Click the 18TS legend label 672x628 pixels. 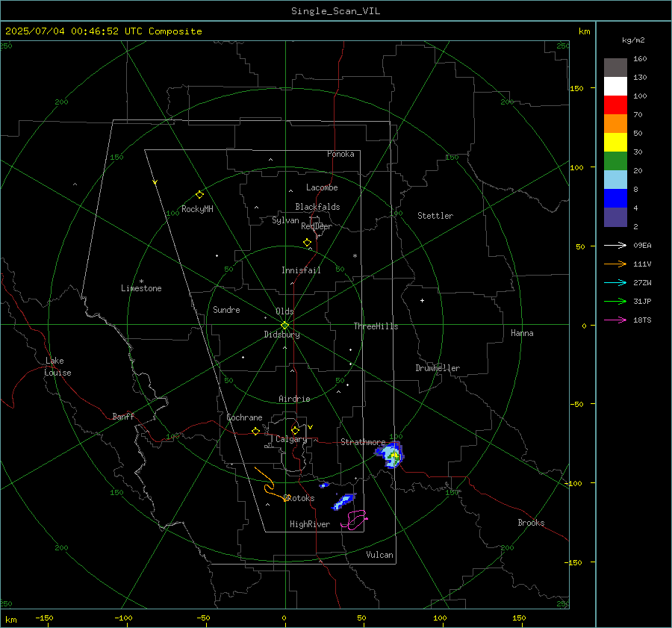coord(642,320)
